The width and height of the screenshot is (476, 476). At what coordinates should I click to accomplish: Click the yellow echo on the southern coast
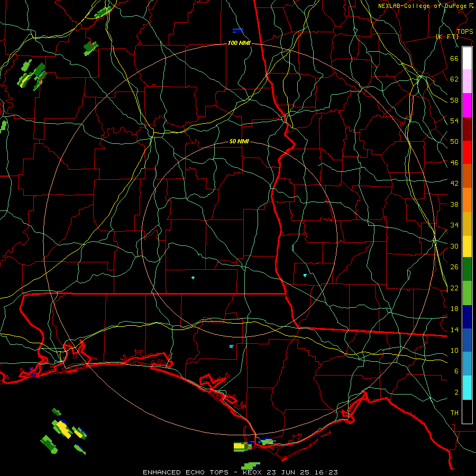point(239,446)
